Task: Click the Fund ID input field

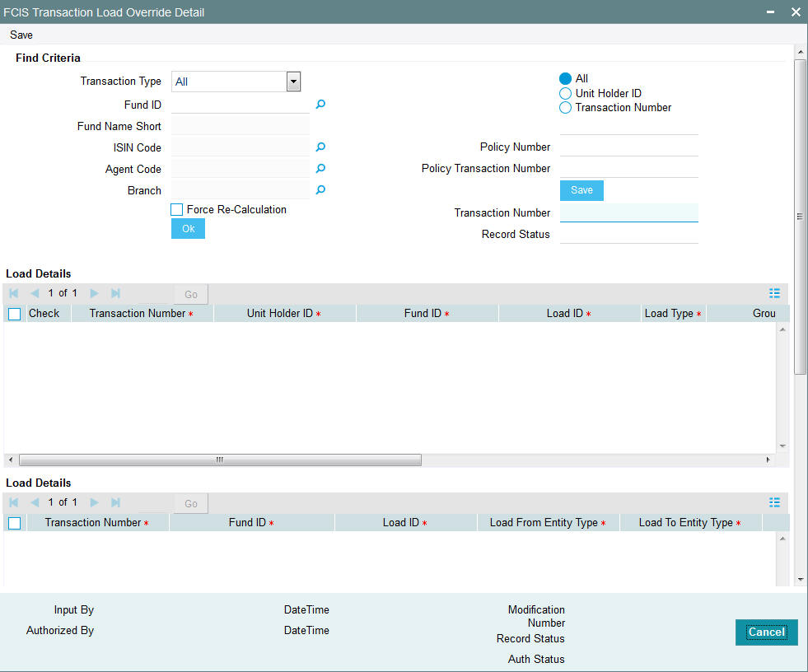Action: 241,105
